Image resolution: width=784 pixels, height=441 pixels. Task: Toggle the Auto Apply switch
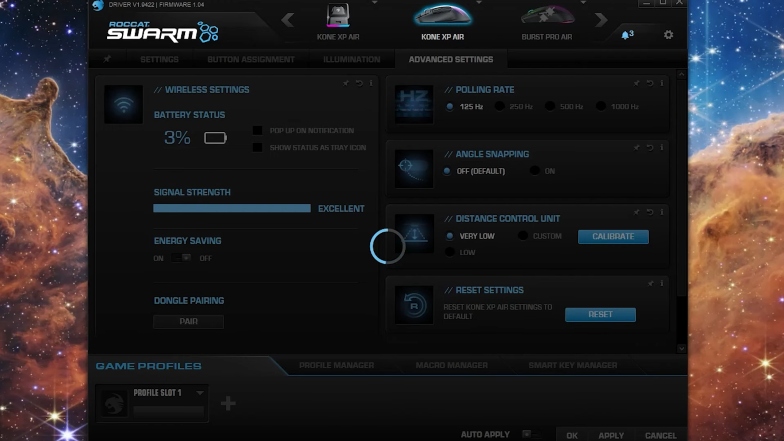(x=531, y=434)
